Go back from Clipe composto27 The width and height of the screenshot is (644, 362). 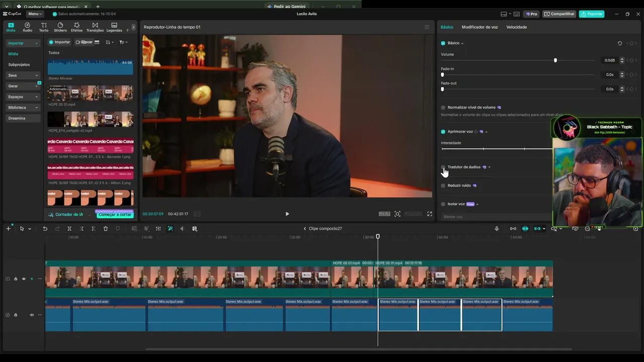tap(304, 229)
